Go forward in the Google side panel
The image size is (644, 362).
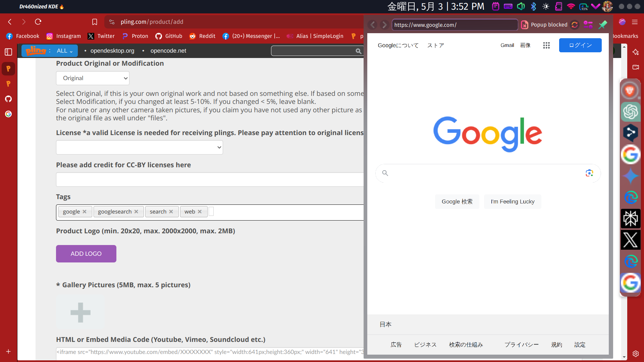tap(384, 25)
